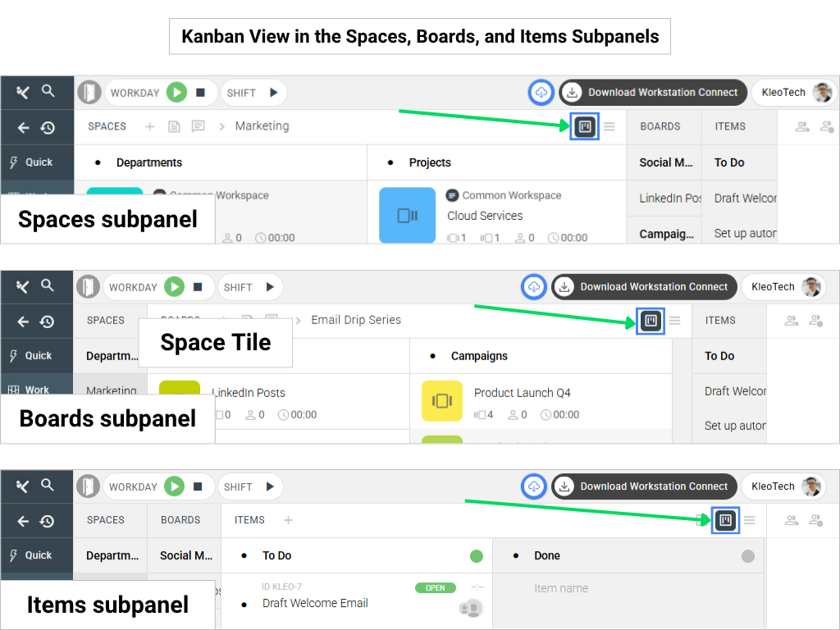Open history clock icon in Spaces subpanel screenshot
This screenshot has height=630, width=840.
[48, 127]
